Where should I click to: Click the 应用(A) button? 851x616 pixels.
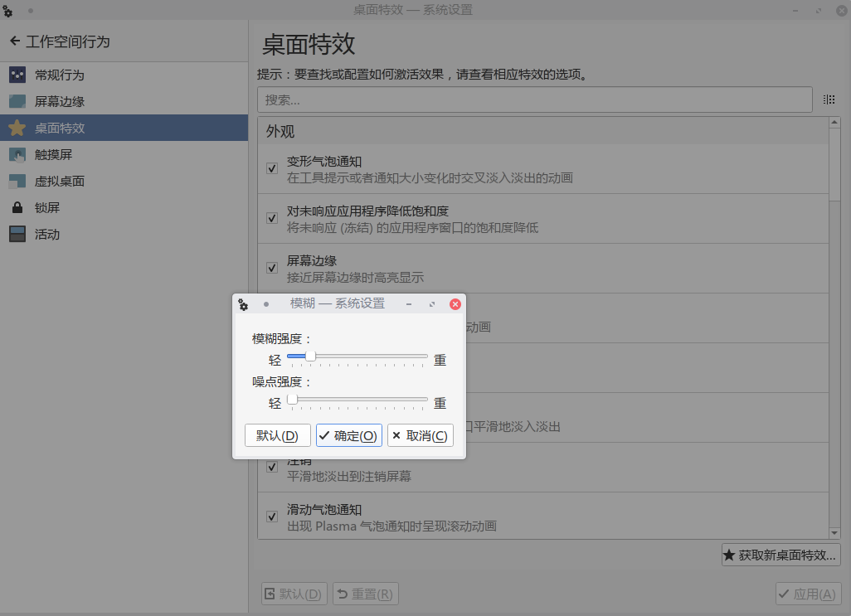[x=808, y=594]
